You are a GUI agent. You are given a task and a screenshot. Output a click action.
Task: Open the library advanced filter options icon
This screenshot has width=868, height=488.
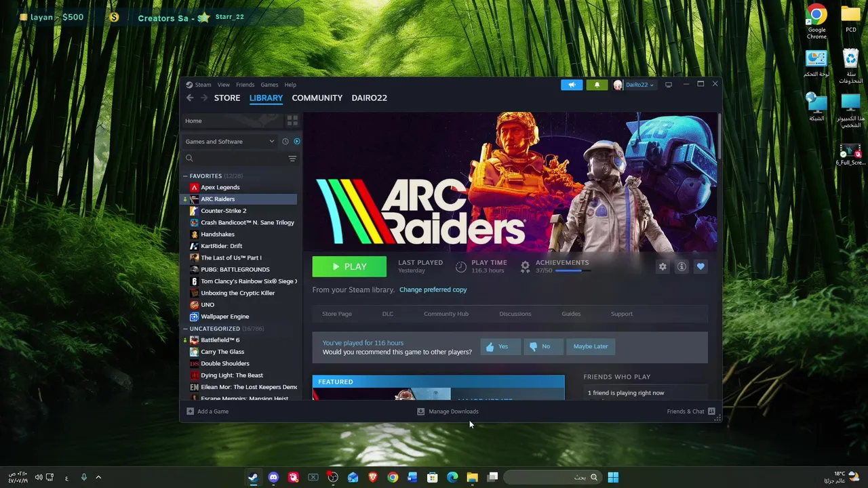[x=292, y=159]
